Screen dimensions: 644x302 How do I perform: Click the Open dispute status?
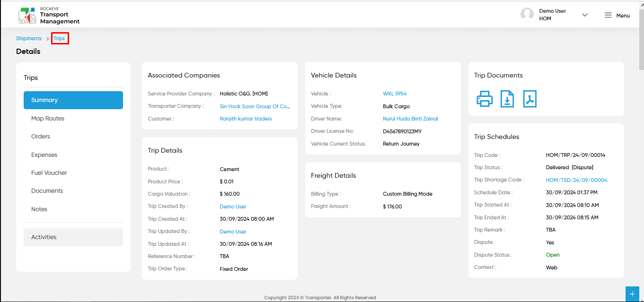click(x=553, y=255)
